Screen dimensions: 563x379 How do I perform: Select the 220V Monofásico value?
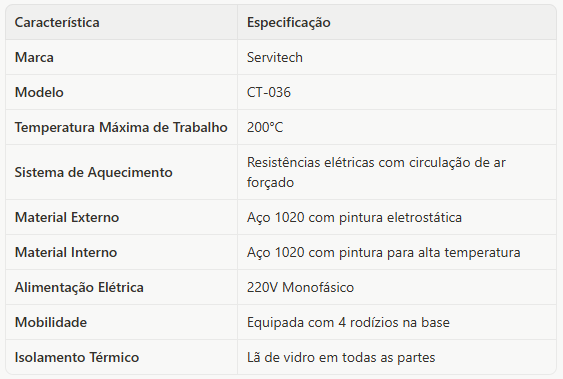(x=300, y=287)
